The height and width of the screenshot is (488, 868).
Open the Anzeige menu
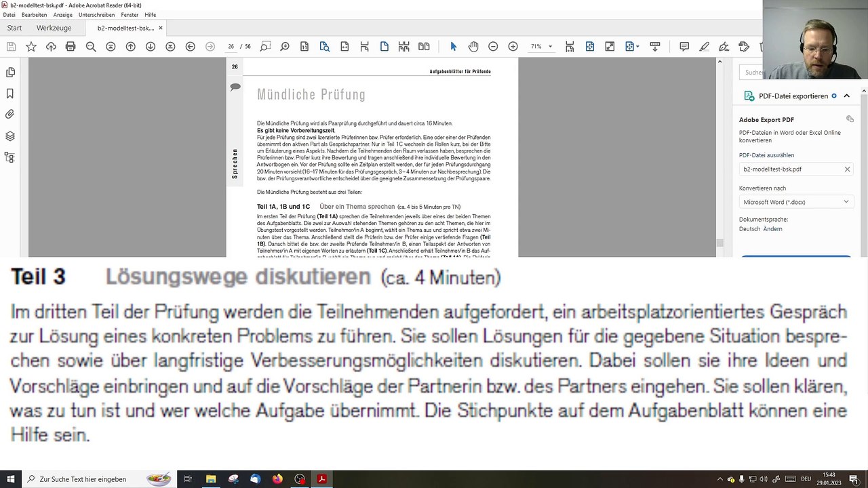[x=63, y=15]
